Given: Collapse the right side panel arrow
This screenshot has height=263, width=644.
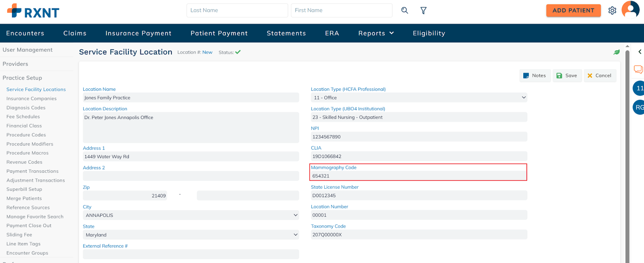Looking at the screenshot, I should (640, 52).
